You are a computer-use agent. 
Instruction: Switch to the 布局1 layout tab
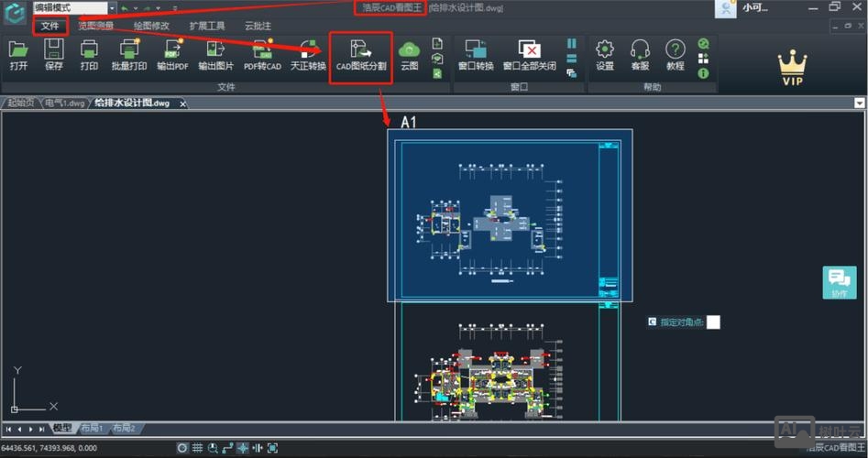pos(91,429)
